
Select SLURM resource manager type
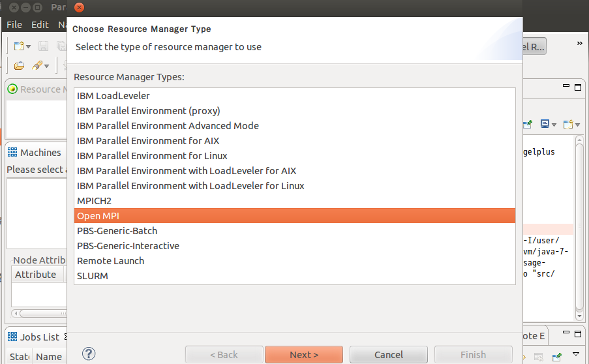(295, 276)
